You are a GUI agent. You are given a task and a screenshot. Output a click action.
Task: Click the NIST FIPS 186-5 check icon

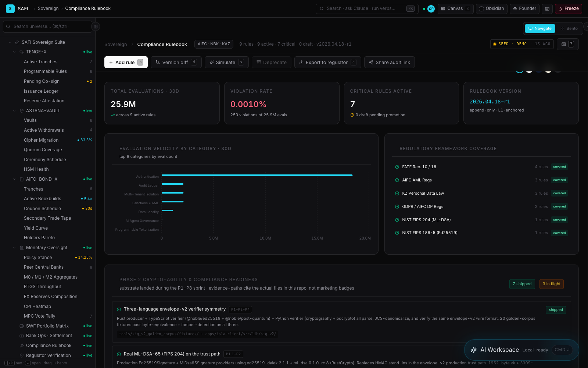pyautogui.click(x=397, y=233)
